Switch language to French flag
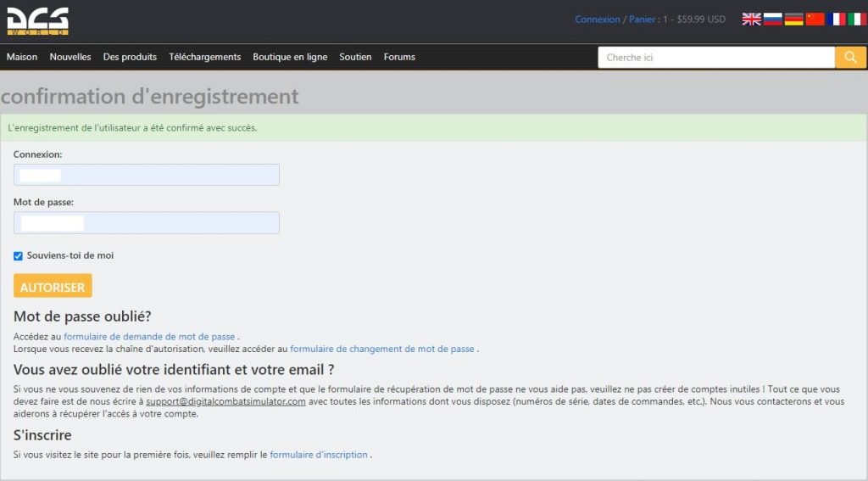868x481 pixels. (x=836, y=20)
